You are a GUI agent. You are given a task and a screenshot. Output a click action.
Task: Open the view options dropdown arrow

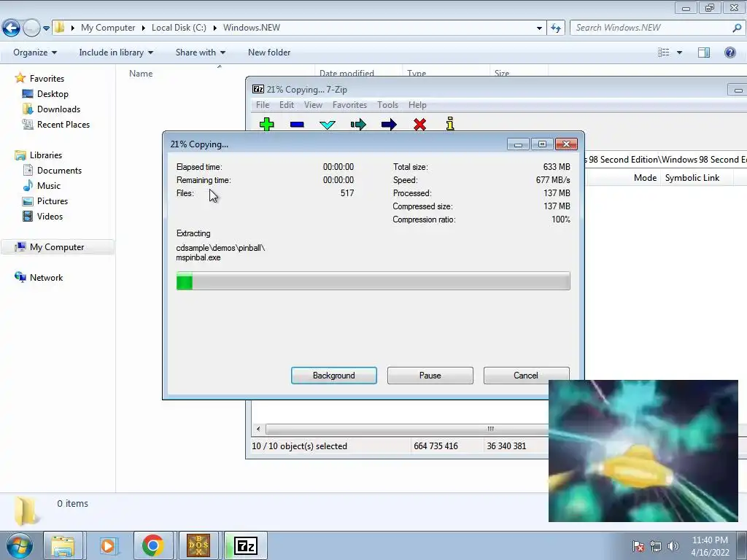click(679, 52)
